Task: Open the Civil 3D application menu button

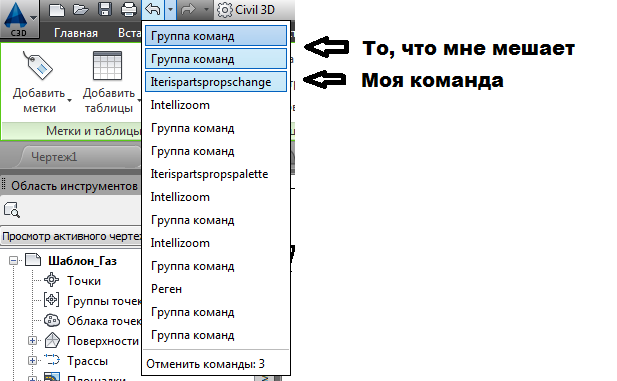Action: pos(20,18)
